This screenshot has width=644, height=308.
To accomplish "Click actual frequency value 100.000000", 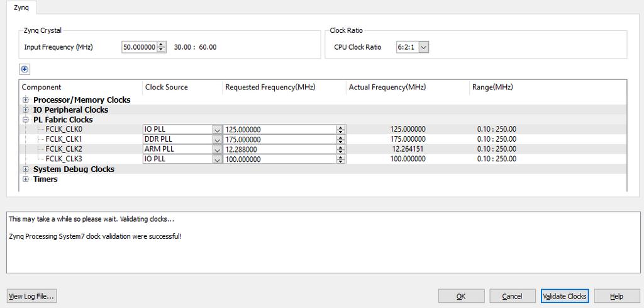I will click(x=408, y=159).
